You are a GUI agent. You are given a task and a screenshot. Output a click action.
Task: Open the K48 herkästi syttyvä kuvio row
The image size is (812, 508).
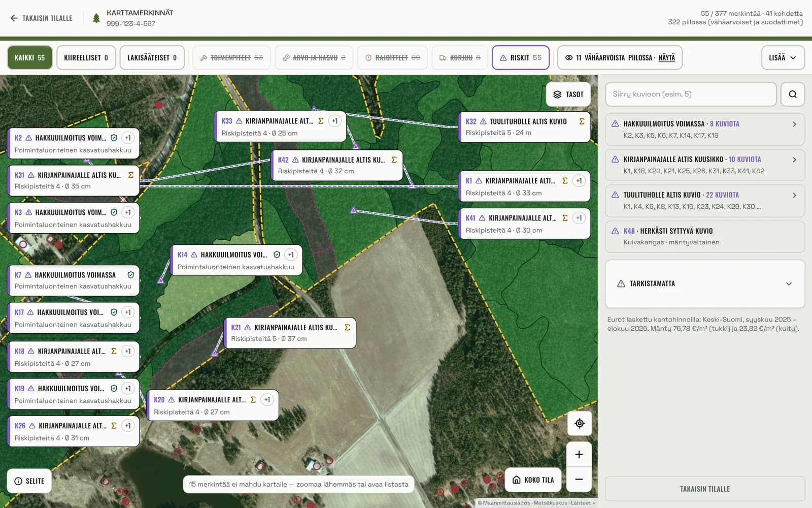(705, 237)
